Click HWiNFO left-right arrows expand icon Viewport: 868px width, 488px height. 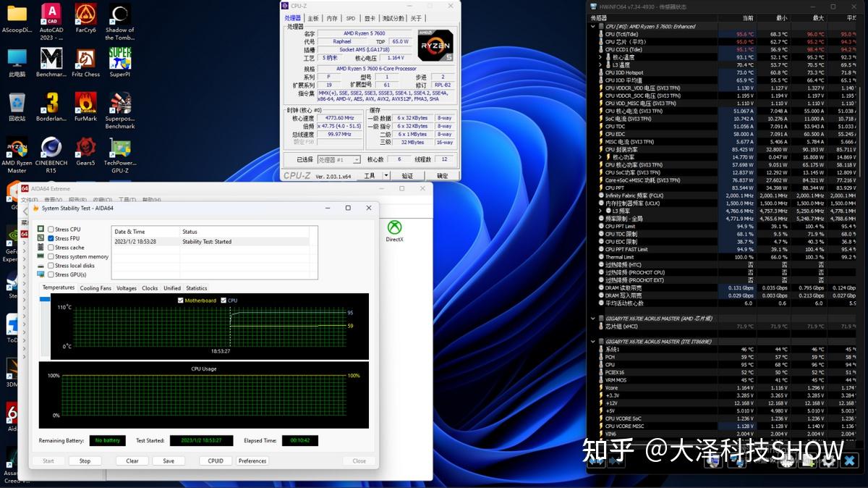point(597,460)
